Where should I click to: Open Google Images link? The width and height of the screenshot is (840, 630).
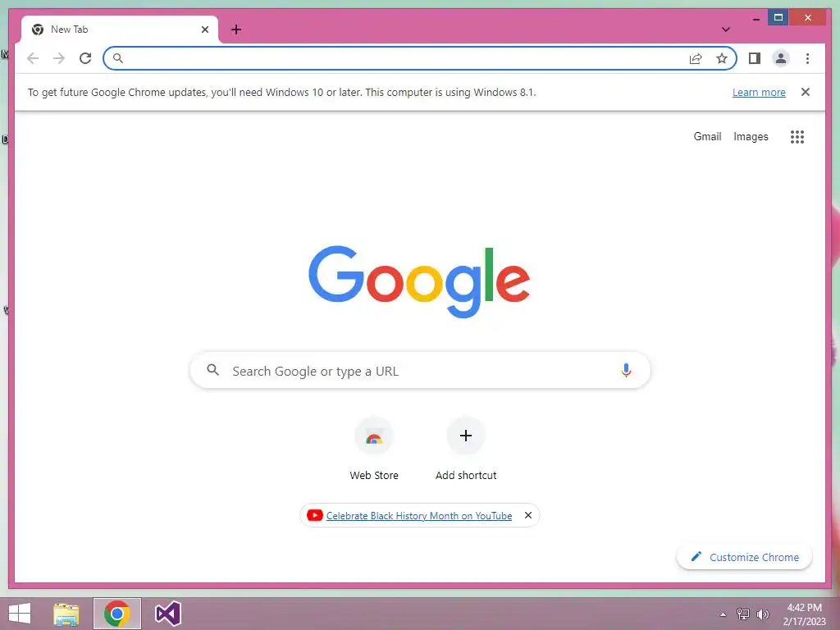pyautogui.click(x=751, y=137)
